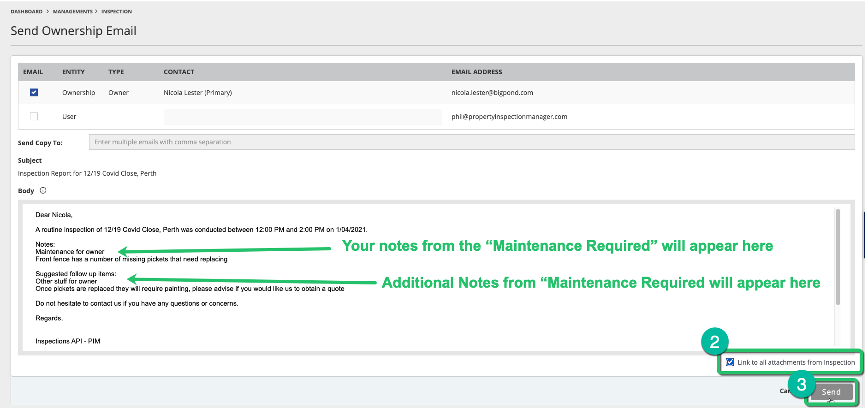The height and width of the screenshot is (408, 868).
Task: Open the Inspection breadcrumb link
Action: (116, 12)
